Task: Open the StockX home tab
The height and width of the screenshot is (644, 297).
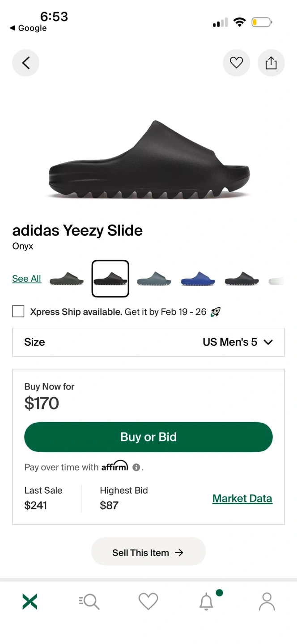Action: [x=30, y=602]
